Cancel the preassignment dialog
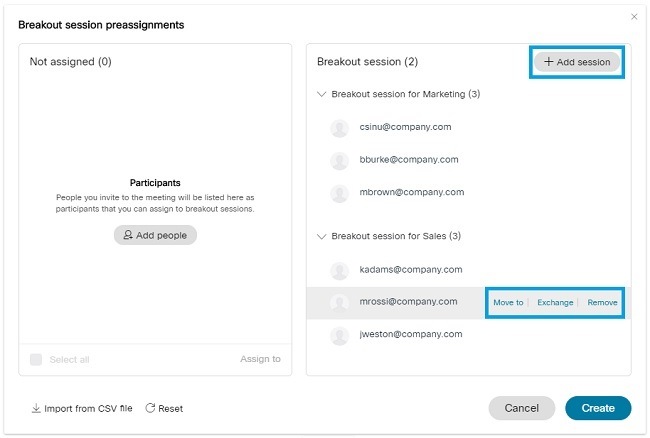This screenshot has height=438, width=650. (521, 408)
